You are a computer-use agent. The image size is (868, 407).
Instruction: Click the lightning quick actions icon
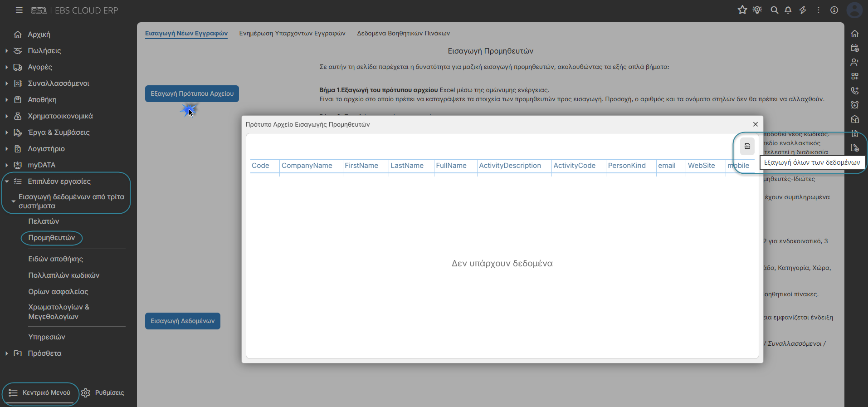coord(803,10)
